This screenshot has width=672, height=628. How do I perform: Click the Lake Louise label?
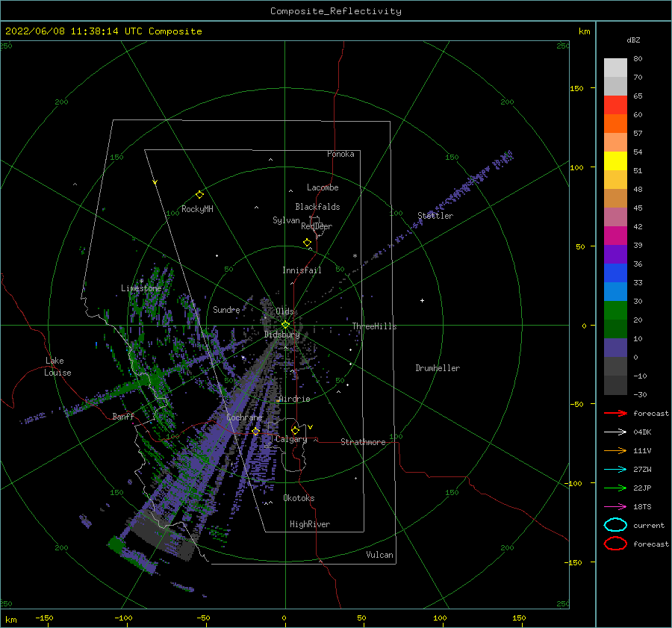point(57,367)
